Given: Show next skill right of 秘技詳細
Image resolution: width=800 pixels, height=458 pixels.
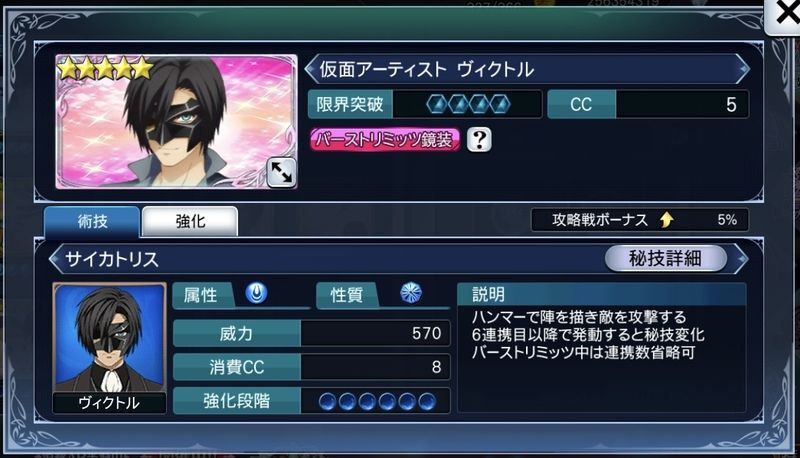Looking at the screenshot, I should (x=741, y=259).
